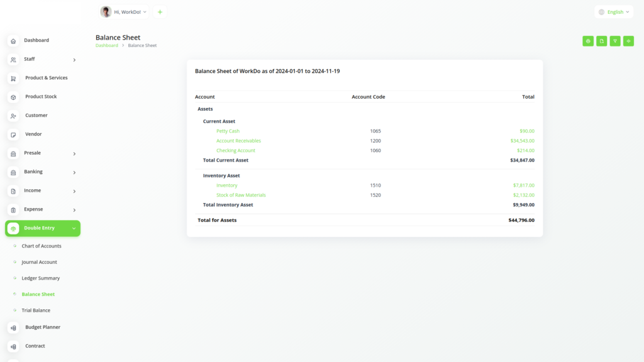
Task: Click the print balance sheet icon
Action: (x=588, y=41)
